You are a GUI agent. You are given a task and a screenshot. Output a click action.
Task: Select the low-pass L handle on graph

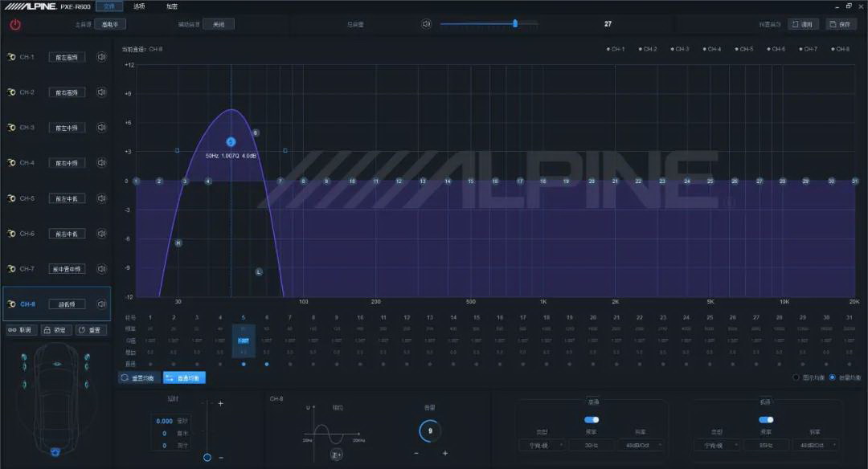(259, 271)
